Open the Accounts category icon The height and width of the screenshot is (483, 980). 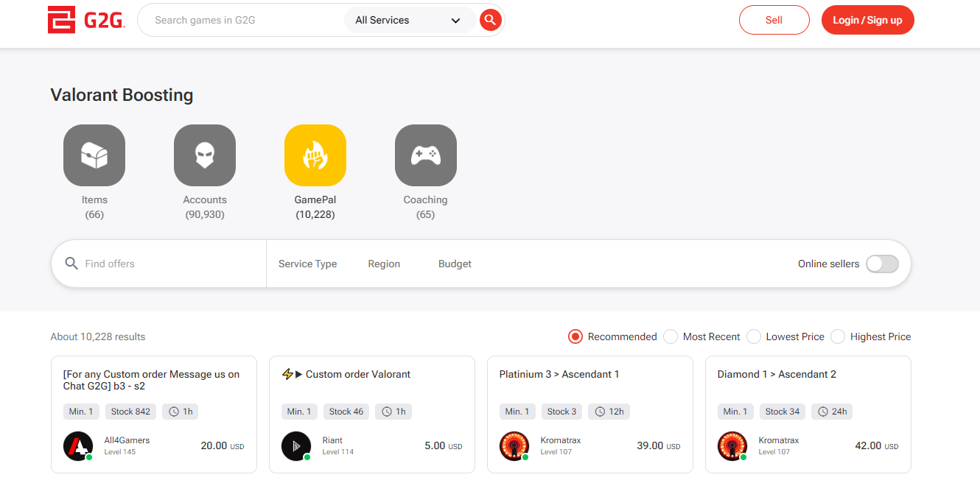tap(205, 155)
